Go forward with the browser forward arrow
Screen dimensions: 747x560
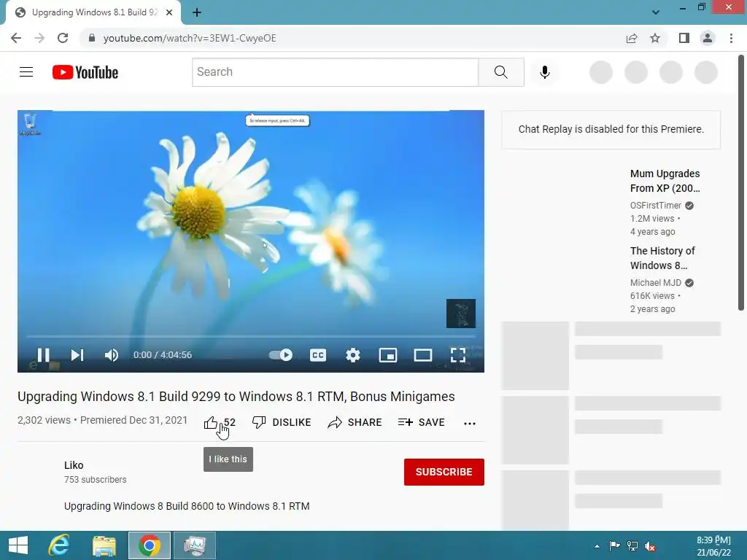(x=39, y=38)
